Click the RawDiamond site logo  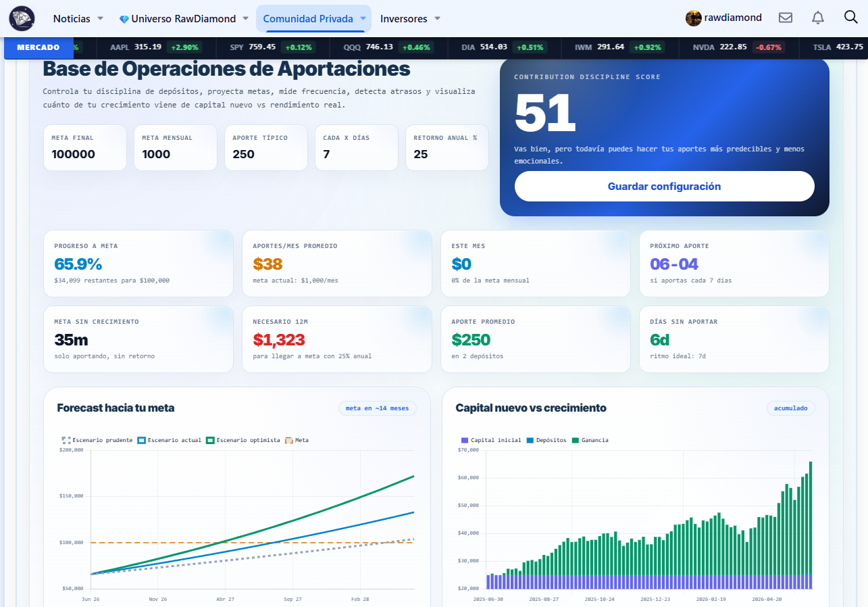click(22, 18)
